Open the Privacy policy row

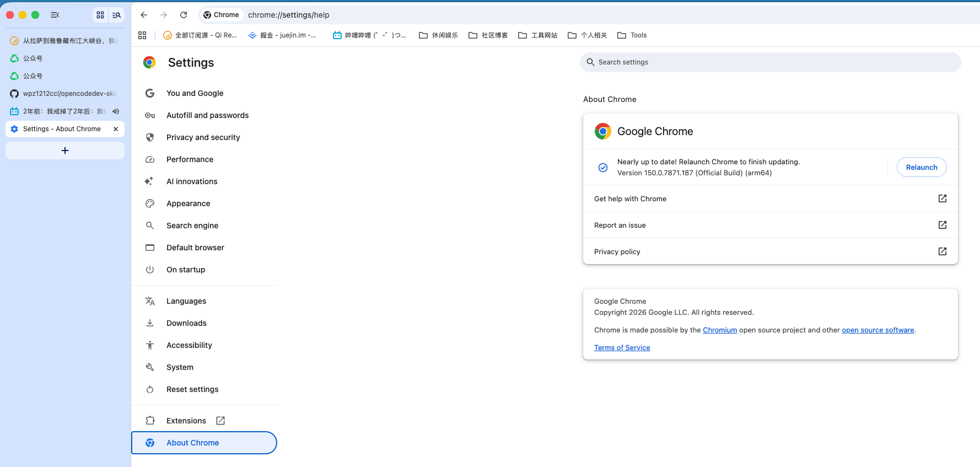[770, 251]
